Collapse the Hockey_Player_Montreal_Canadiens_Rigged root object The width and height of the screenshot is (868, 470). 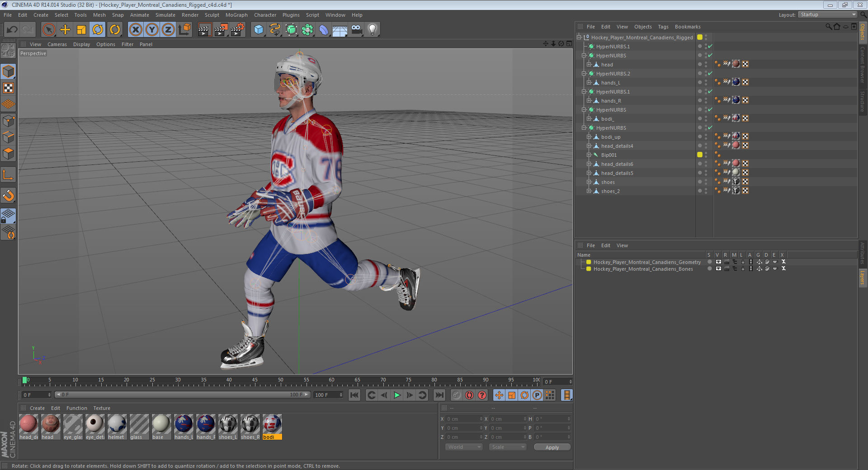[x=579, y=38]
